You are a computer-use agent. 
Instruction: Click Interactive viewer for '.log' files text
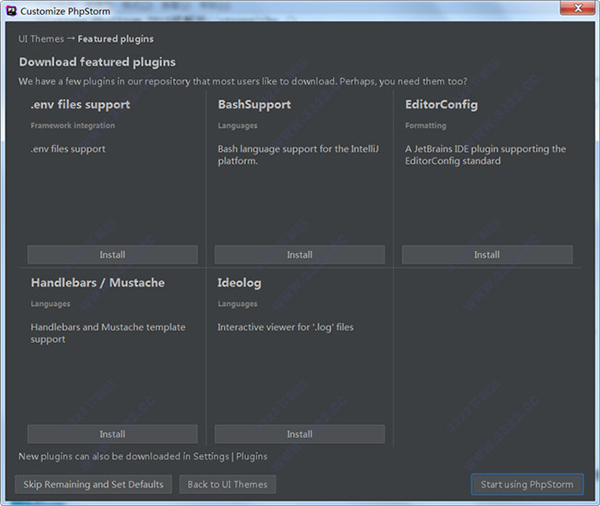tap(285, 327)
